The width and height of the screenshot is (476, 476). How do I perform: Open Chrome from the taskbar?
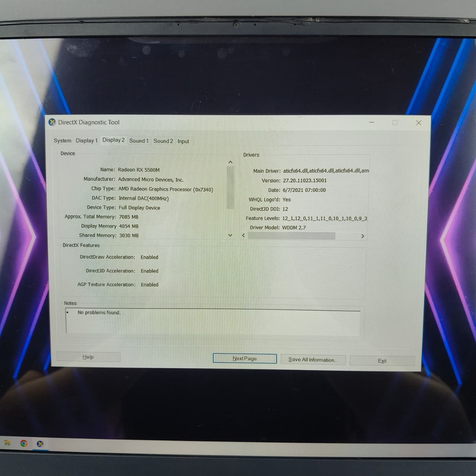(24, 443)
